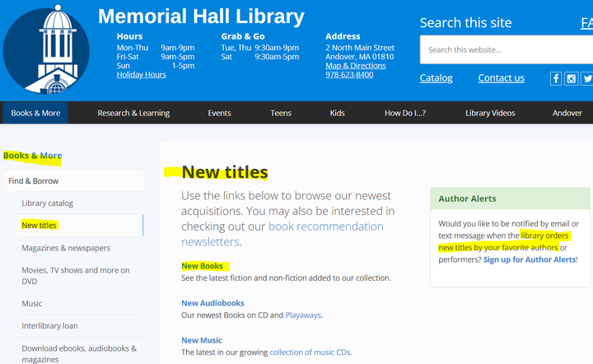Image resolution: width=593 pixels, height=364 pixels.
Task: Click the New titles page heading
Action: click(x=225, y=172)
